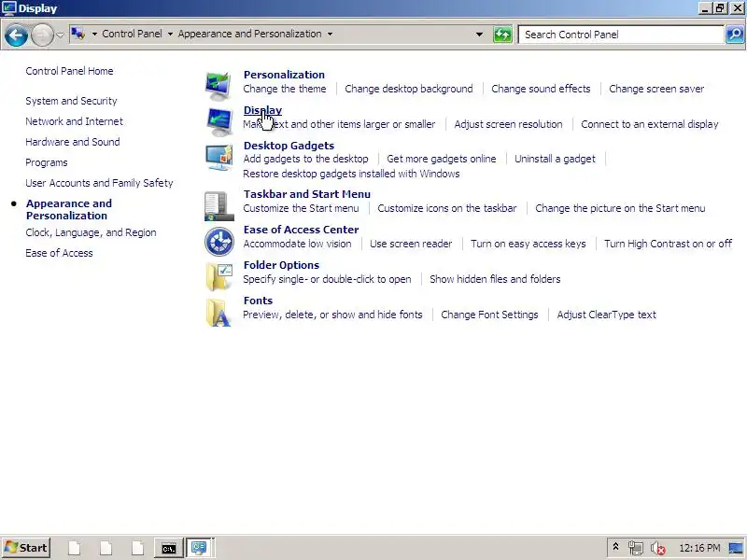Screen dimensions: 747x560
Task: Click Appearance and Personalization breadcrumb
Action: (249, 34)
